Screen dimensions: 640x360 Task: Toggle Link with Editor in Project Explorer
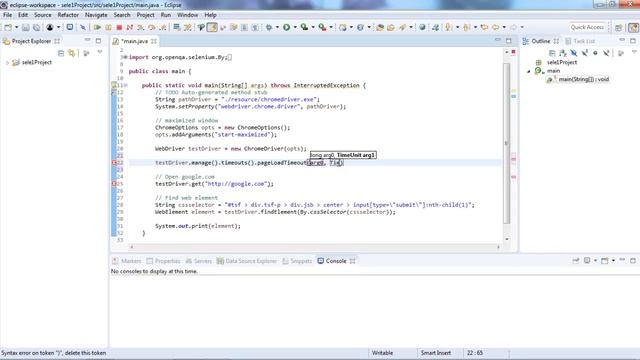click(x=72, y=53)
